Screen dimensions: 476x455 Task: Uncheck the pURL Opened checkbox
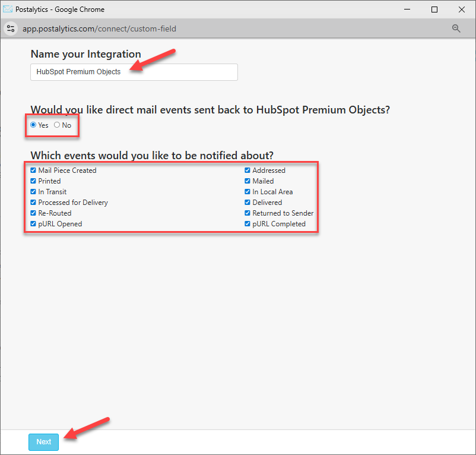(x=33, y=223)
